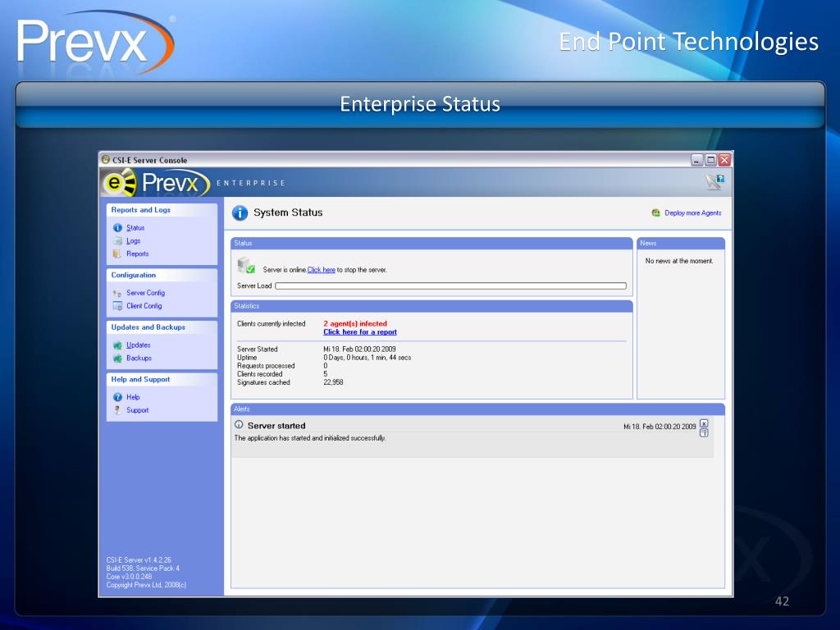
Task: Open the Support page
Action: 137,410
